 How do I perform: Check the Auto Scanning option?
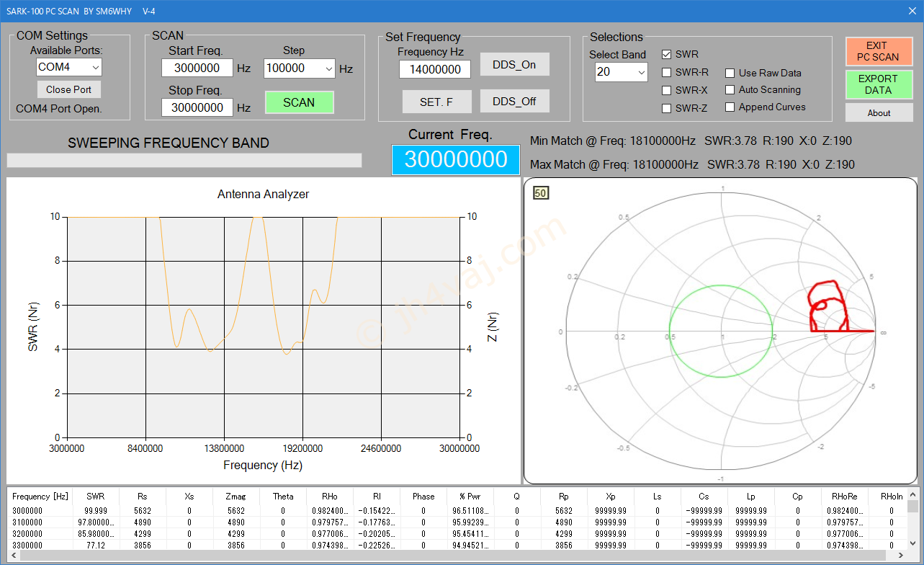[730, 90]
